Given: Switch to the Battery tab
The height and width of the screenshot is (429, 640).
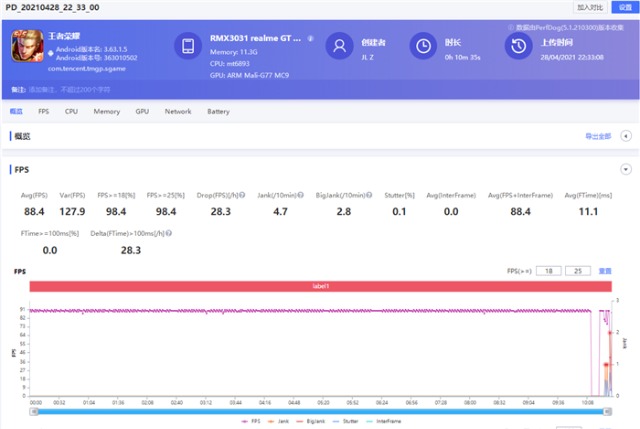Looking at the screenshot, I should point(218,111).
